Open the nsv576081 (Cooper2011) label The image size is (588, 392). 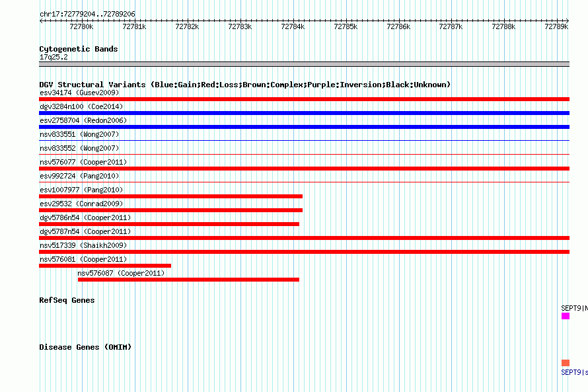click(x=83, y=259)
